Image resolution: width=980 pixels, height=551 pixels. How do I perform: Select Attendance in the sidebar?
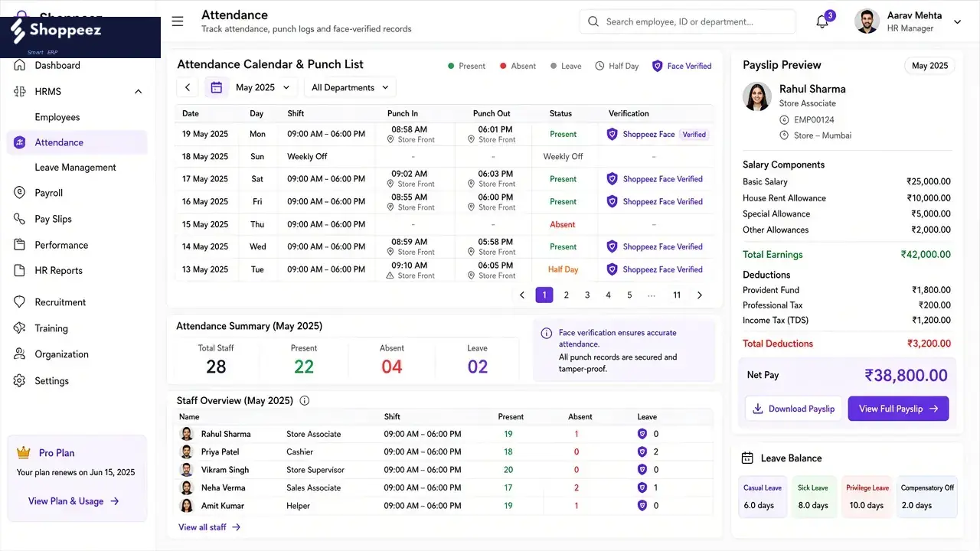coord(77,142)
